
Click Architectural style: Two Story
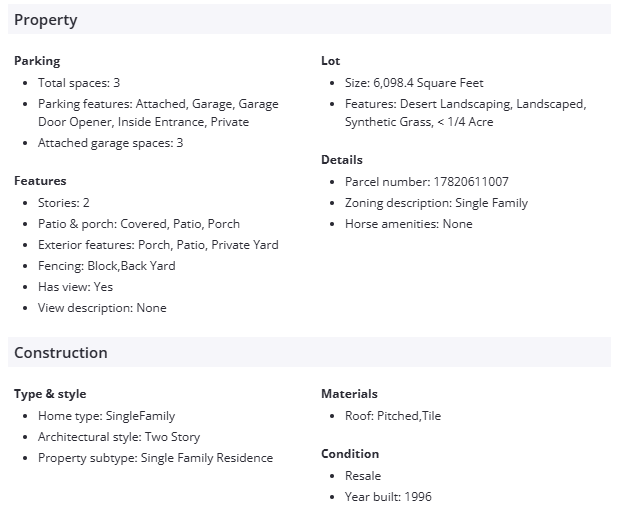119,437
